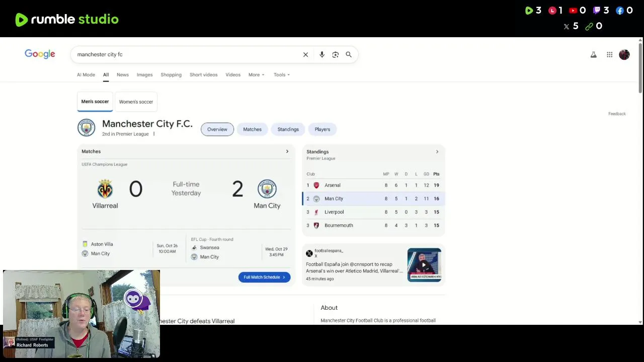Image resolution: width=644 pixels, height=362 pixels.
Task: Switch to AI Mode tab
Action: [x=86, y=74]
